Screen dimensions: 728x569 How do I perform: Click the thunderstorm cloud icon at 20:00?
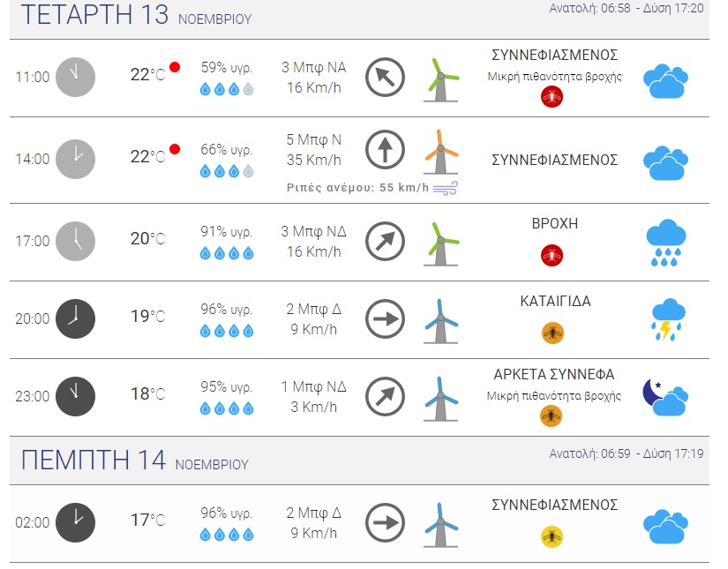pos(666,320)
